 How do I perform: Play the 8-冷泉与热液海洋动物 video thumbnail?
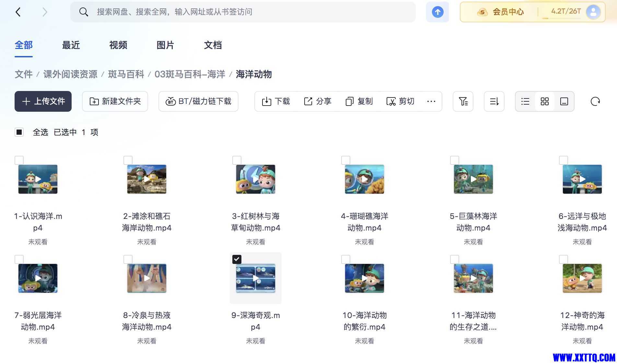click(147, 278)
